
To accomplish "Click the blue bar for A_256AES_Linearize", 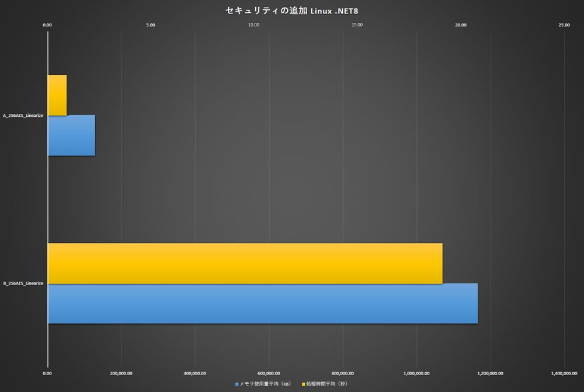I will point(71,136).
